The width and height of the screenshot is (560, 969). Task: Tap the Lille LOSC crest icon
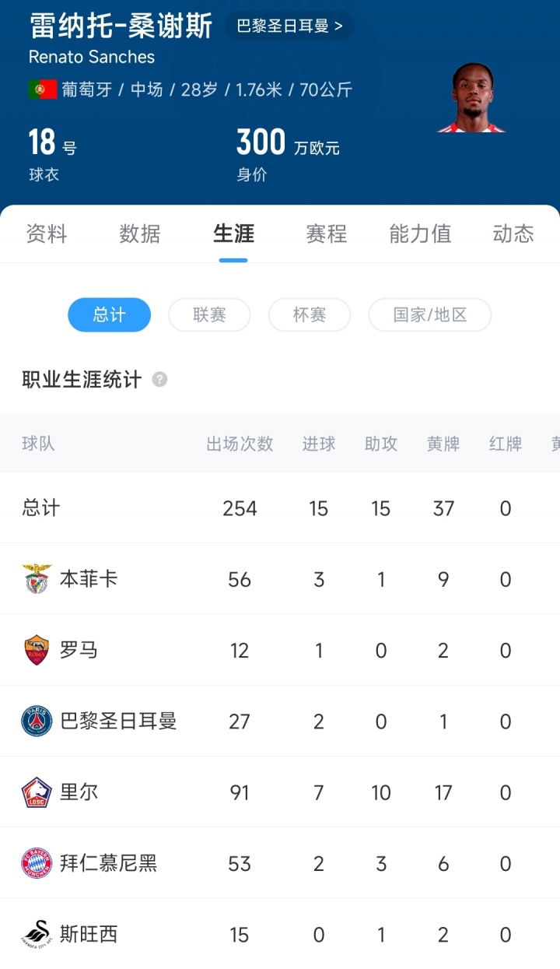(37, 792)
